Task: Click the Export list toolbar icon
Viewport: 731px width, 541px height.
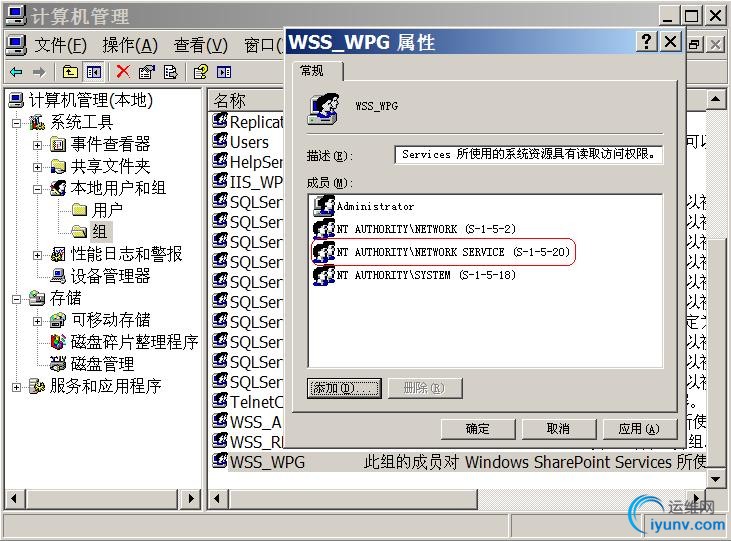Action: coord(170,72)
